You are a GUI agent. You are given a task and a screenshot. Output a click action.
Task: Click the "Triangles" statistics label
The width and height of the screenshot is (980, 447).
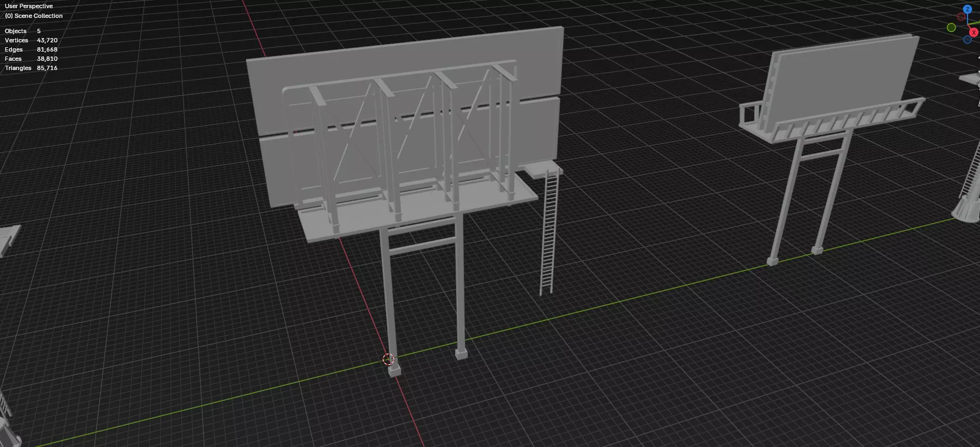coord(18,68)
